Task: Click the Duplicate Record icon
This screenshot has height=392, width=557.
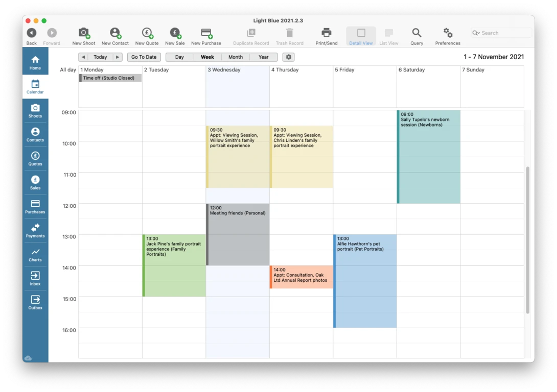Action: coord(251,33)
